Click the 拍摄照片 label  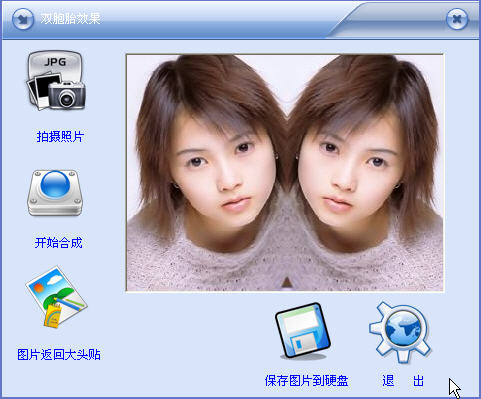pyautogui.click(x=60, y=136)
